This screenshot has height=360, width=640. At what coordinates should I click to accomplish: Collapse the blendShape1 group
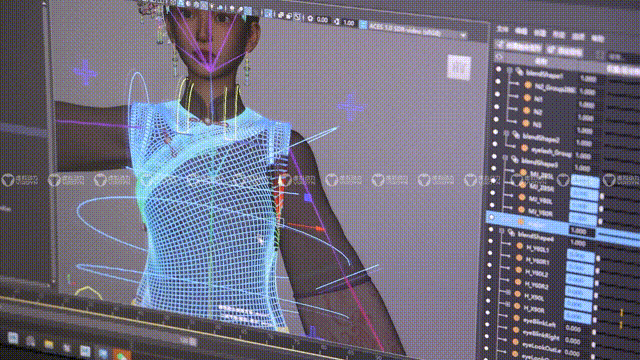[x=509, y=71]
